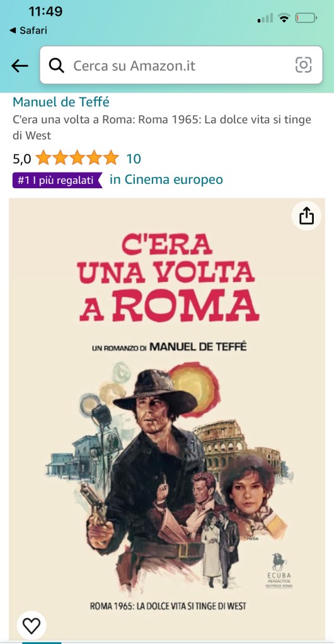Click the Wi-Fi status icon
The image size is (334, 644).
pos(284,18)
